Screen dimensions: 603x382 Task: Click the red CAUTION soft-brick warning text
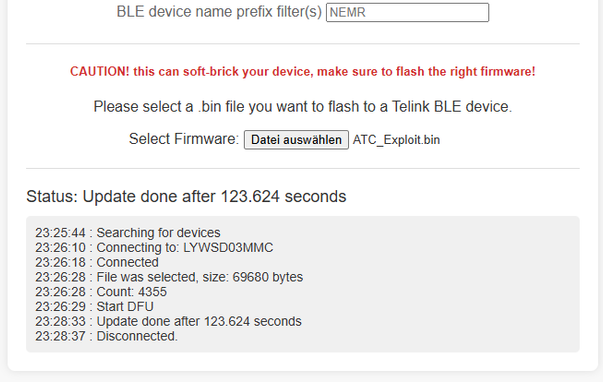click(303, 72)
